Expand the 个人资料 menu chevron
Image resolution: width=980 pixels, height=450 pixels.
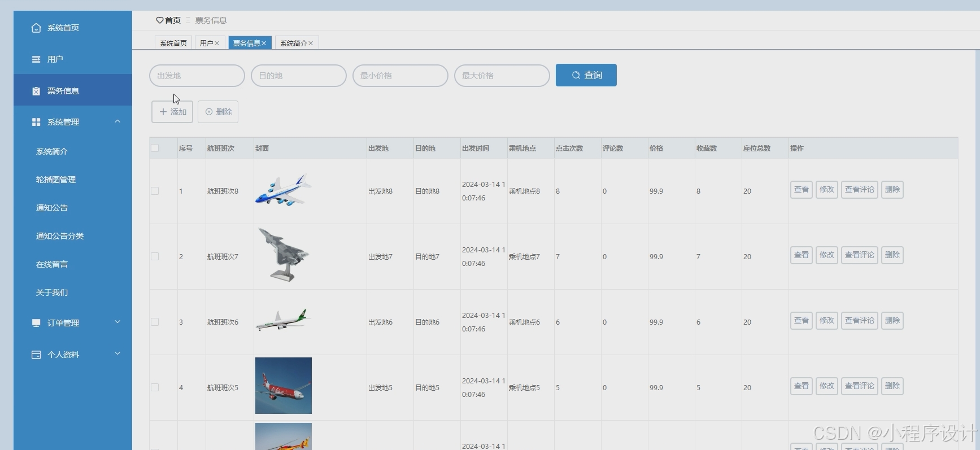pos(117,353)
